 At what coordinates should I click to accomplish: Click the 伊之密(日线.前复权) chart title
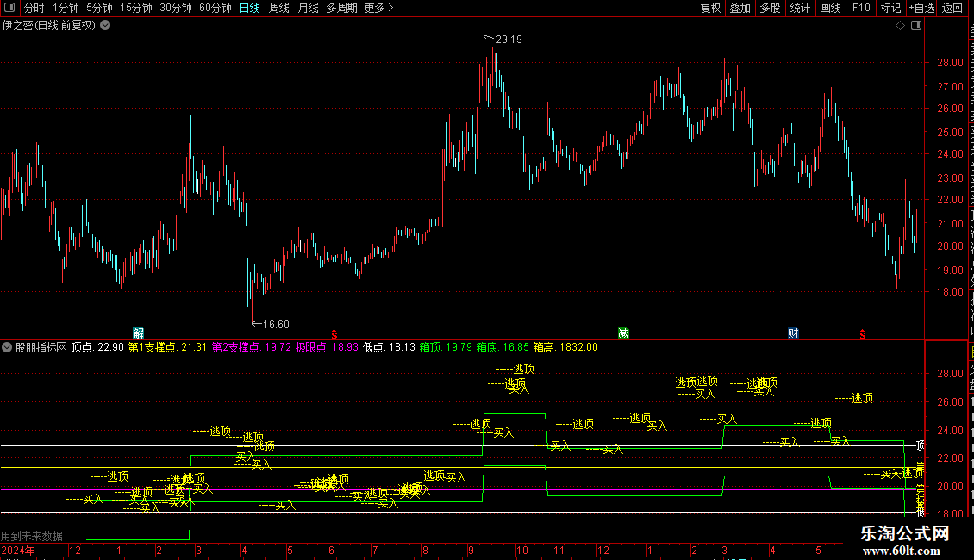click(49, 26)
